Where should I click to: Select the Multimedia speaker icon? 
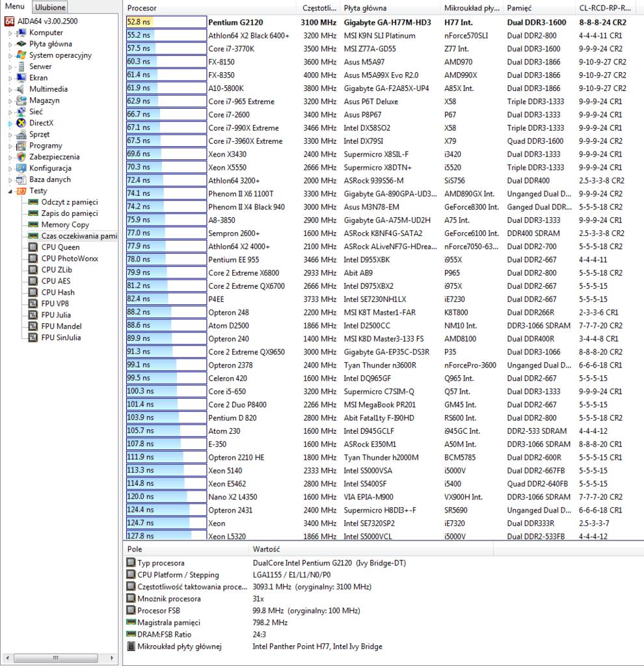point(21,89)
